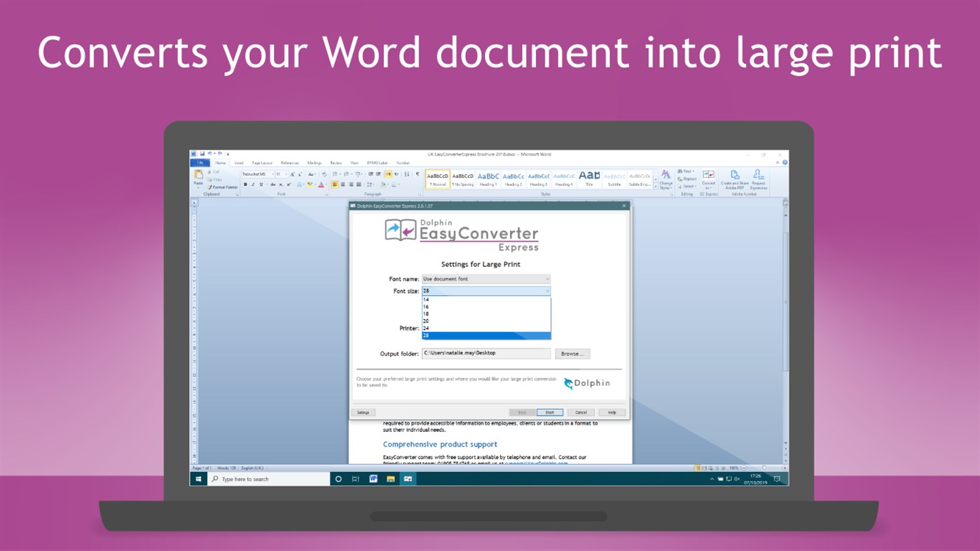Click the Word Help question mark icon
Screen dimensions: 980x551
pyautogui.click(x=785, y=162)
